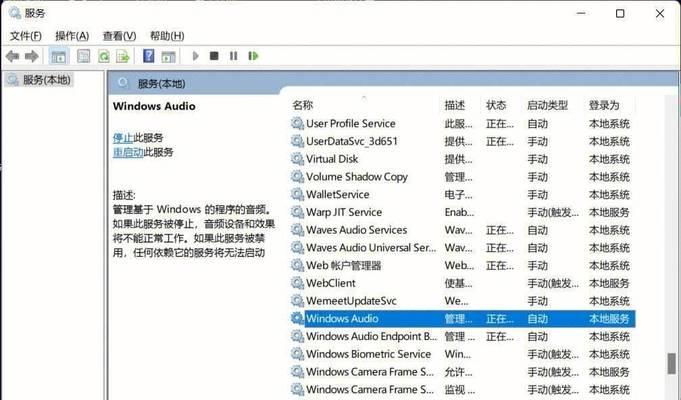Sort by the 登录为 column header
The image size is (681, 400).
point(604,105)
